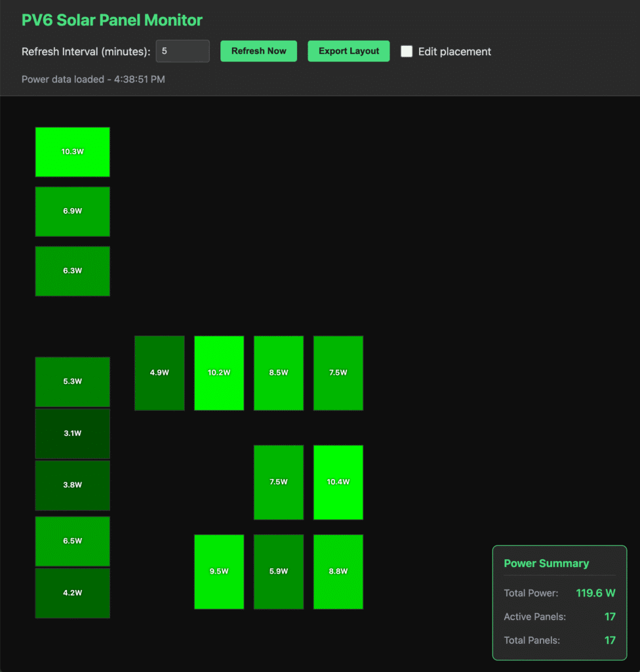
Task: Enable Edit placement mode
Action: point(407,51)
